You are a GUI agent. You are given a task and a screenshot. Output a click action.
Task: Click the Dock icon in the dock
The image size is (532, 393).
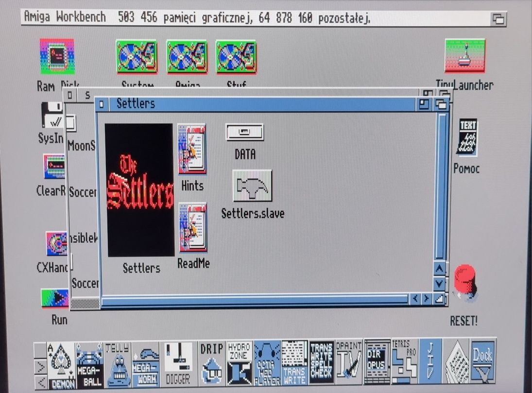[x=482, y=360]
